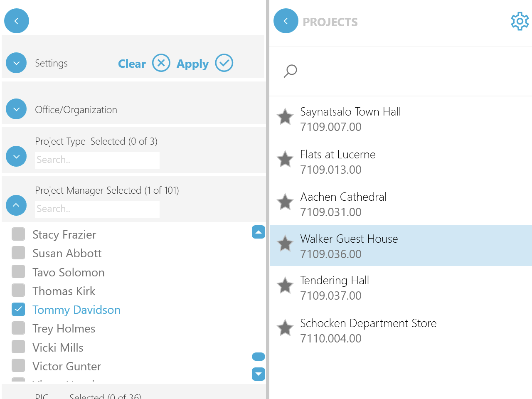
Task: Click the Clear text button
Action: (132, 64)
